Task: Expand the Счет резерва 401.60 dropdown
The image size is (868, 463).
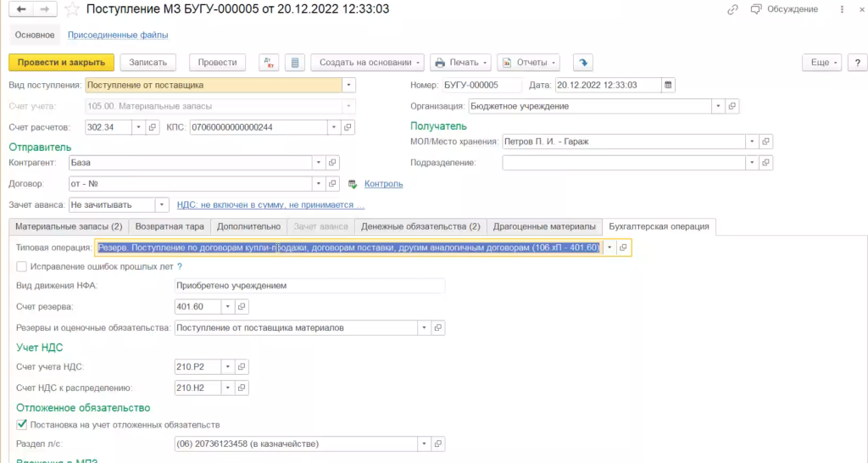Action: (x=226, y=306)
